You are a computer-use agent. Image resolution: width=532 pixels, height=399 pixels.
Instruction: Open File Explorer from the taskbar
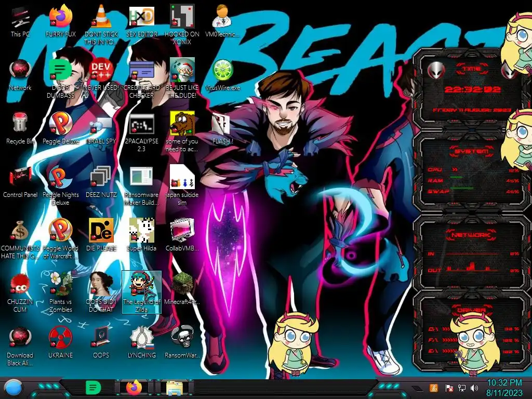point(175,388)
